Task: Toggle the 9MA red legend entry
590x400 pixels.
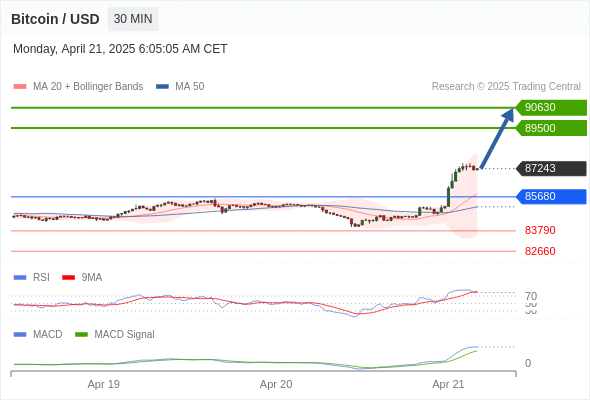Action: click(x=82, y=277)
